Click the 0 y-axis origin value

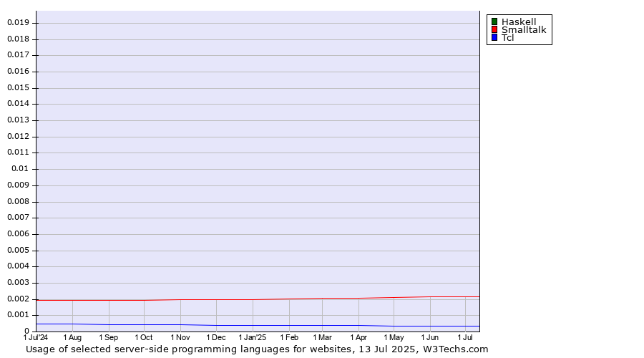tap(26, 332)
